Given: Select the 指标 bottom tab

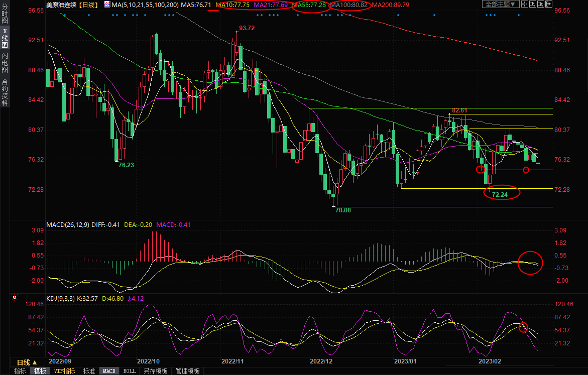Looking at the screenshot, I should tap(20, 371).
